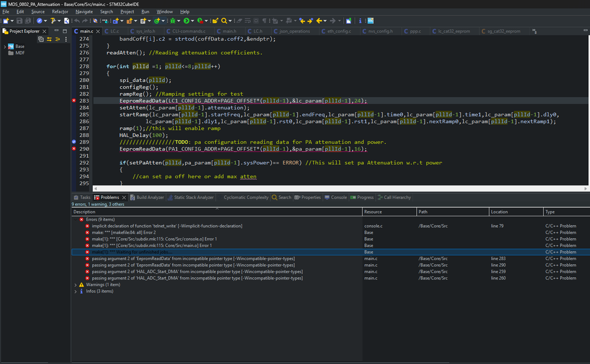Expand the Warnings (1 item) group
This screenshot has height=364, width=590.
click(x=75, y=285)
